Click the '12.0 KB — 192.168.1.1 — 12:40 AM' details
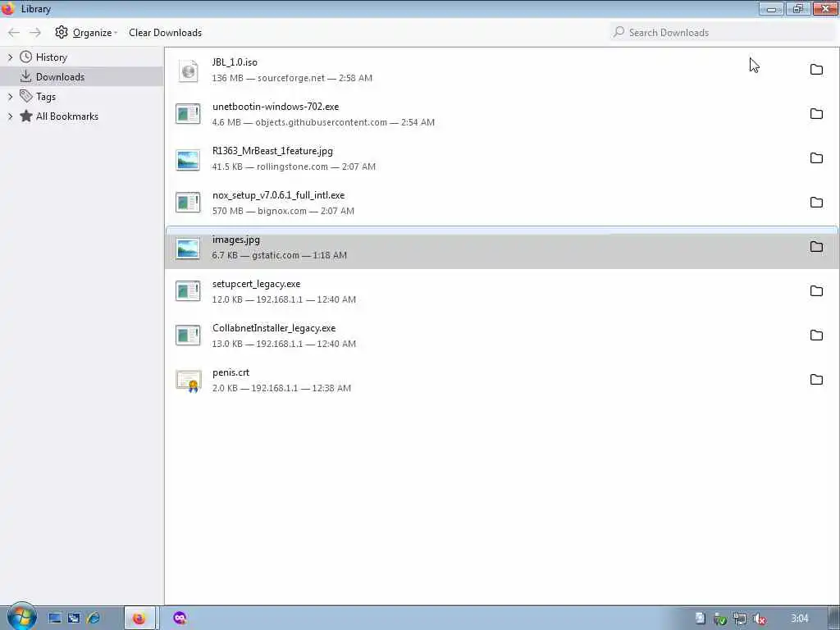The width and height of the screenshot is (840, 630). coord(284,300)
